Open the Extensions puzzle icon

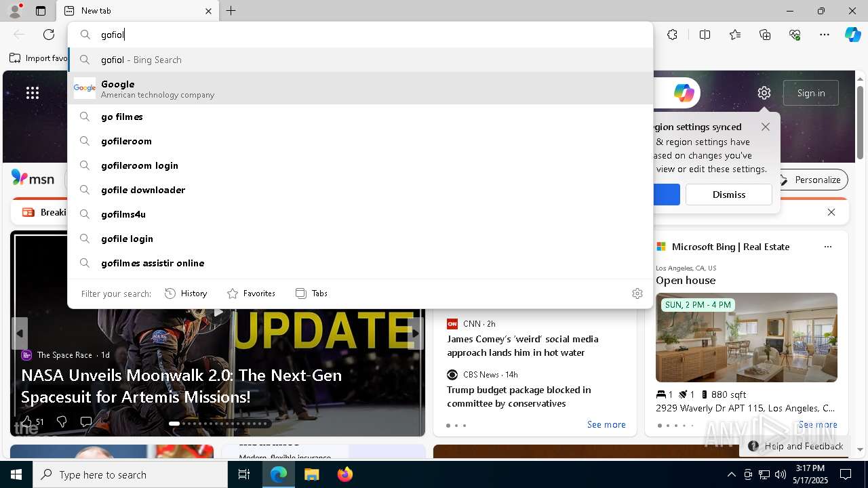click(x=672, y=35)
